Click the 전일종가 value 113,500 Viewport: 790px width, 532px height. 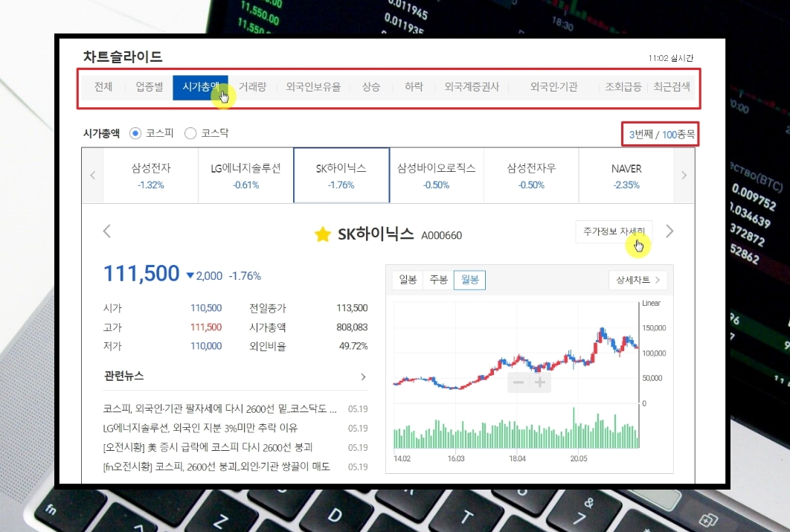[x=352, y=308]
